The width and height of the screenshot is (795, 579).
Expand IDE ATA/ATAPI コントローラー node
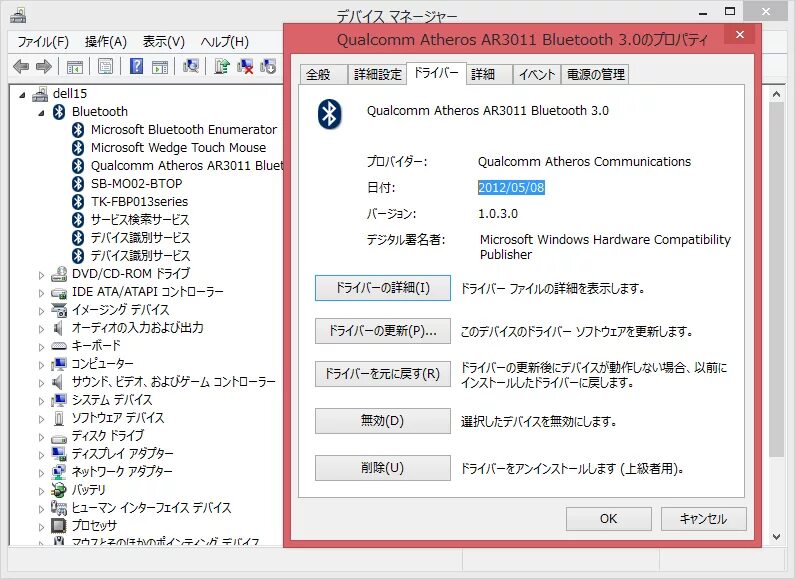point(42,293)
